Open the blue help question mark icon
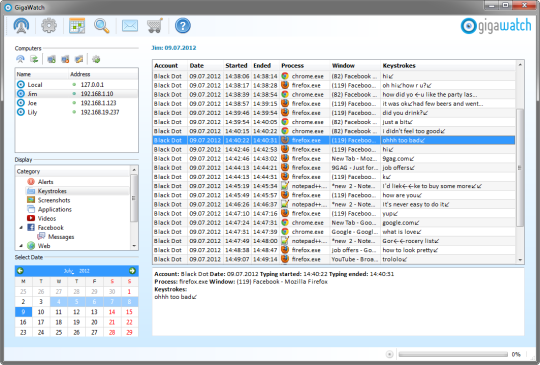Screen dimensions: 540x365 point(183,26)
